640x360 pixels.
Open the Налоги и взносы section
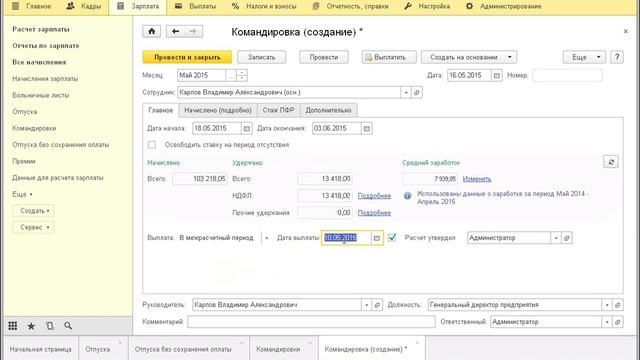[264, 7]
